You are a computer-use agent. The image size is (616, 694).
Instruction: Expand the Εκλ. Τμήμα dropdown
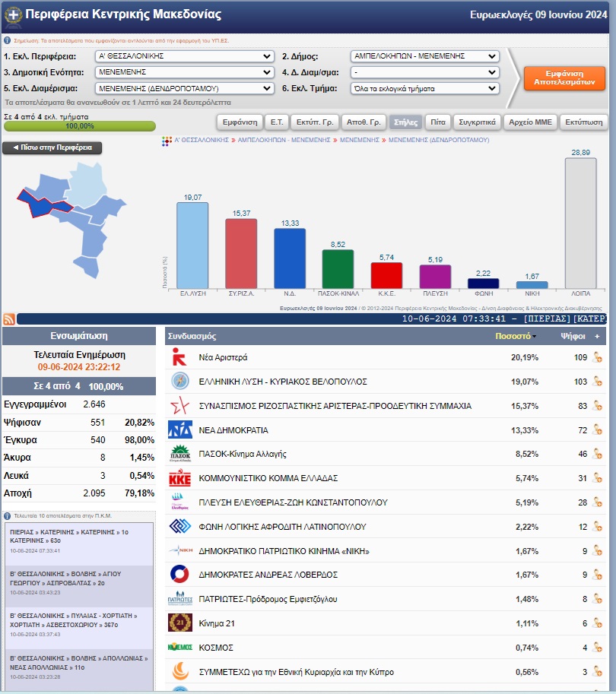tap(424, 88)
